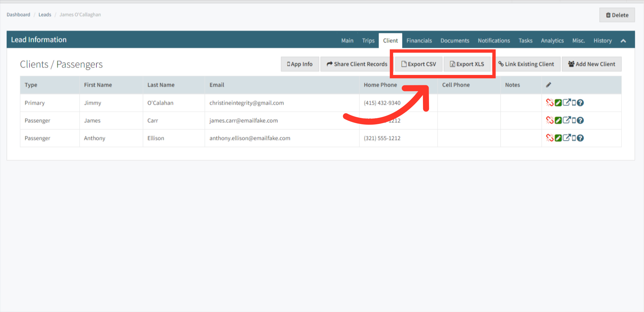Image resolution: width=644 pixels, height=312 pixels.
Task: View mobile app info for Jimmy O'Calahan
Action: click(x=574, y=103)
